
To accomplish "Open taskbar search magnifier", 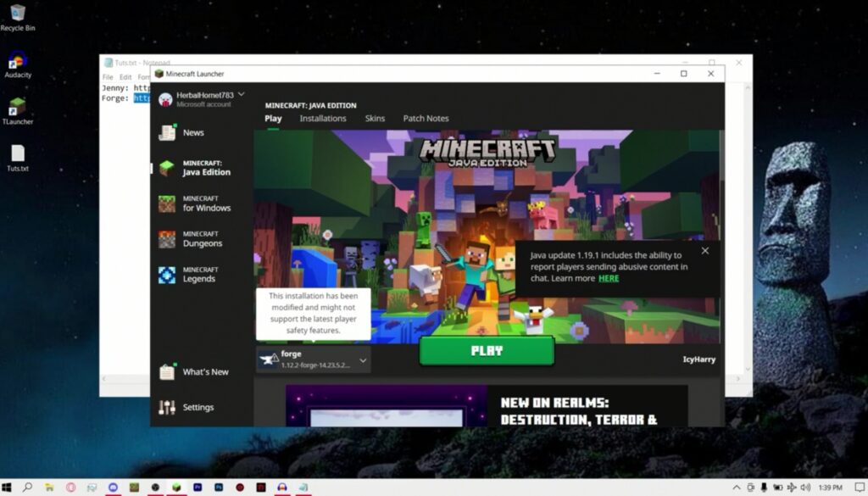I will [x=27, y=488].
